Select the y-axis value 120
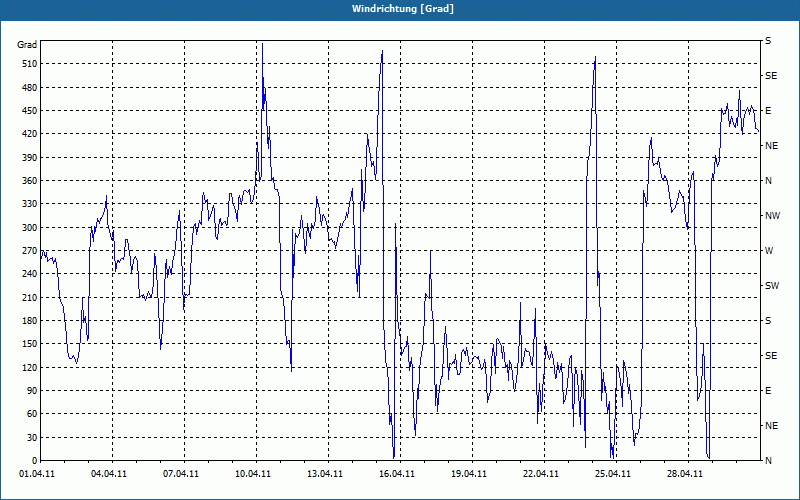The height and width of the screenshot is (500, 800). [x=31, y=367]
